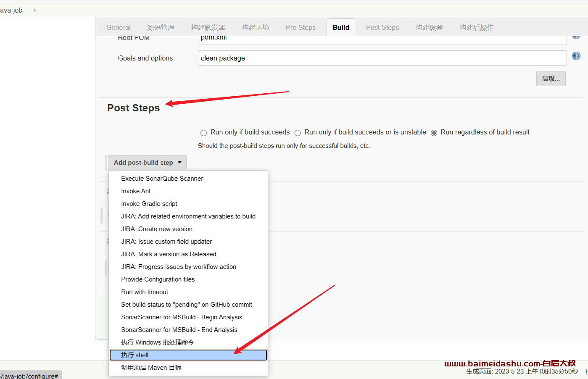588x379 pixels.
Task: Select Run regardless of build result
Action: coord(434,133)
